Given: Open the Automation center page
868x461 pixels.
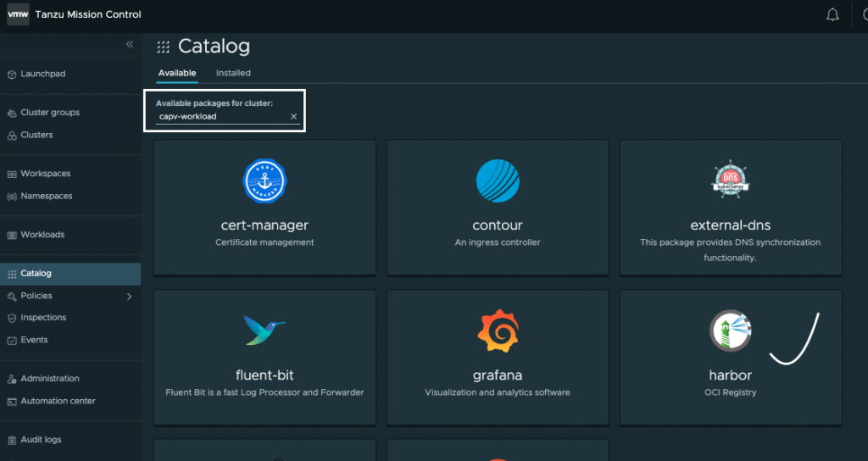Looking at the screenshot, I should (x=58, y=401).
